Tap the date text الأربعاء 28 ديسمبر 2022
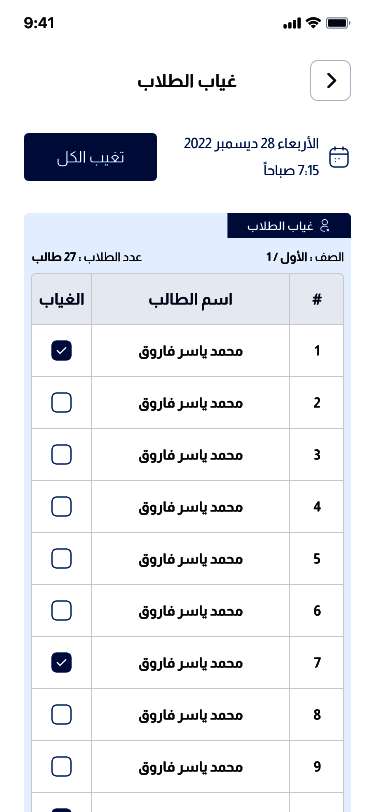The height and width of the screenshot is (812, 375). pos(251,143)
